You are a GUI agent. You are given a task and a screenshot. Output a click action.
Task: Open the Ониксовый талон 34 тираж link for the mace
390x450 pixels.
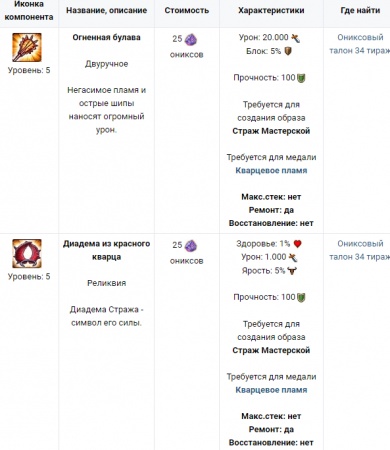point(360,44)
